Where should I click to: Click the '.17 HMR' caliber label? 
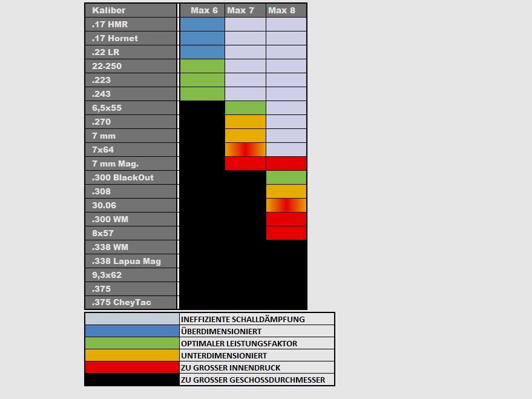click(x=110, y=24)
